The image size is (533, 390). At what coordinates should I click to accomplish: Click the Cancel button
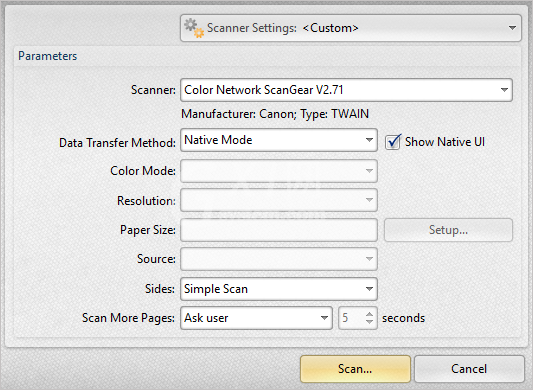click(x=469, y=369)
